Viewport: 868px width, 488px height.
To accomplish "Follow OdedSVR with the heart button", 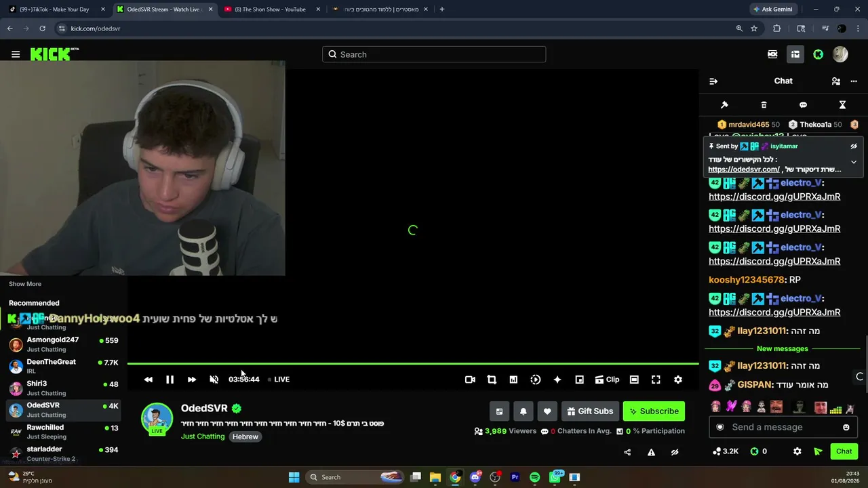I will [547, 411].
